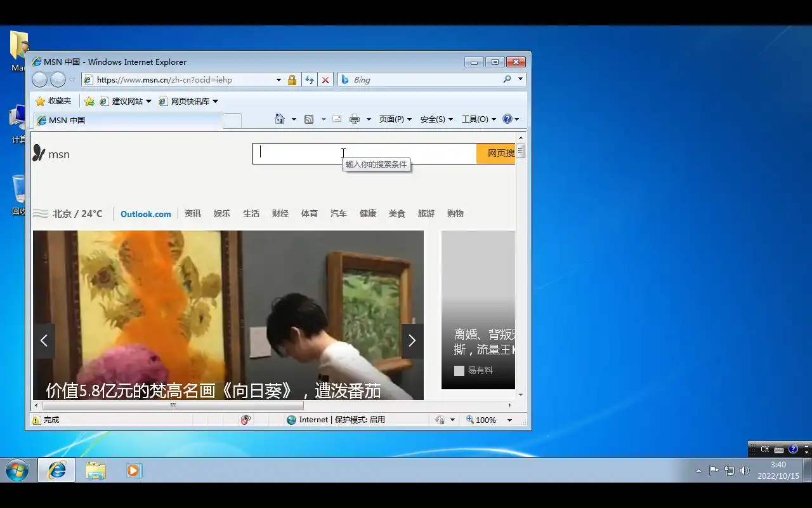Click the blue Help question mark icon
Image resolution: width=812 pixels, height=508 pixels.
click(x=507, y=119)
